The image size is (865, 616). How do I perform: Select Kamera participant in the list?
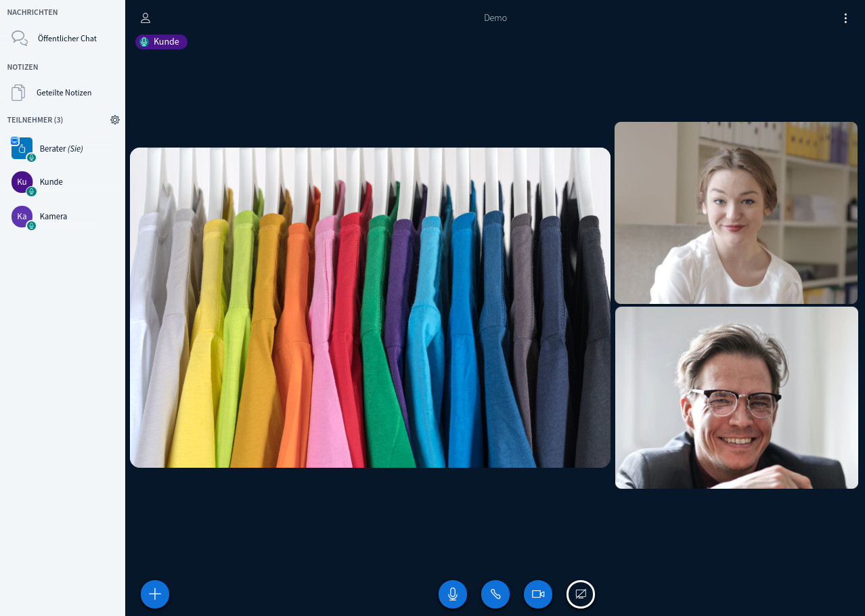[x=53, y=217]
